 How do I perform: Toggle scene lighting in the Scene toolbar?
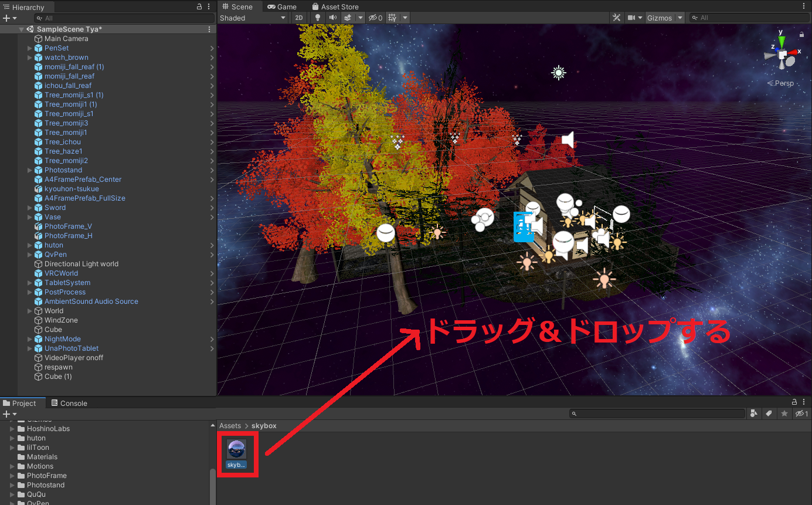(317, 18)
